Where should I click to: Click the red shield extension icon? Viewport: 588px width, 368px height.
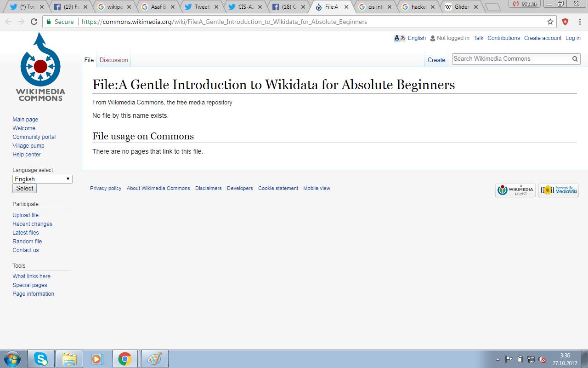[565, 22]
